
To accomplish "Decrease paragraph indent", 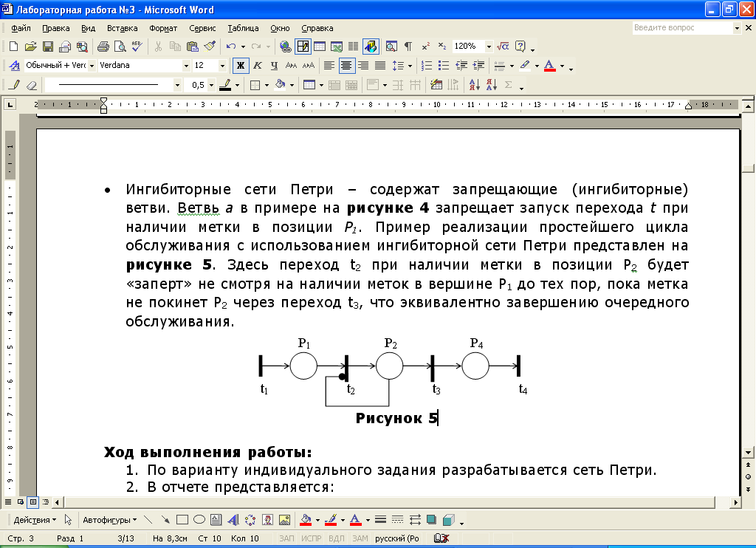I will pos(461,66).
